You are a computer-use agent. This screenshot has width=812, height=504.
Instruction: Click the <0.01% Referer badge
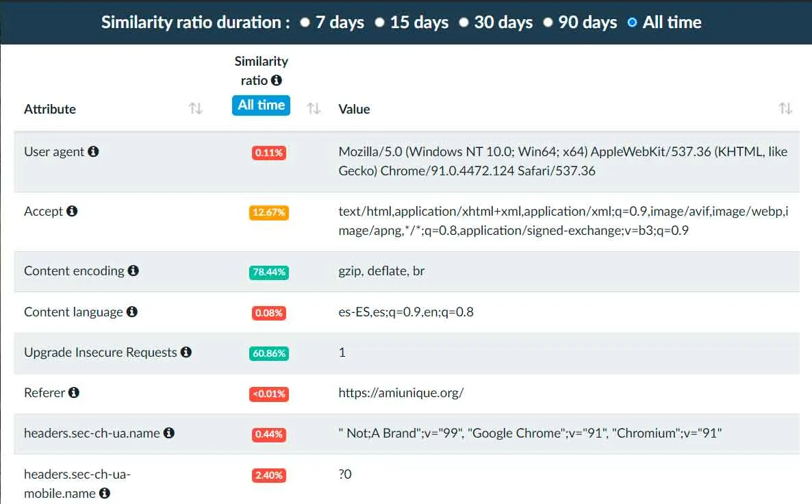[269, 394]
